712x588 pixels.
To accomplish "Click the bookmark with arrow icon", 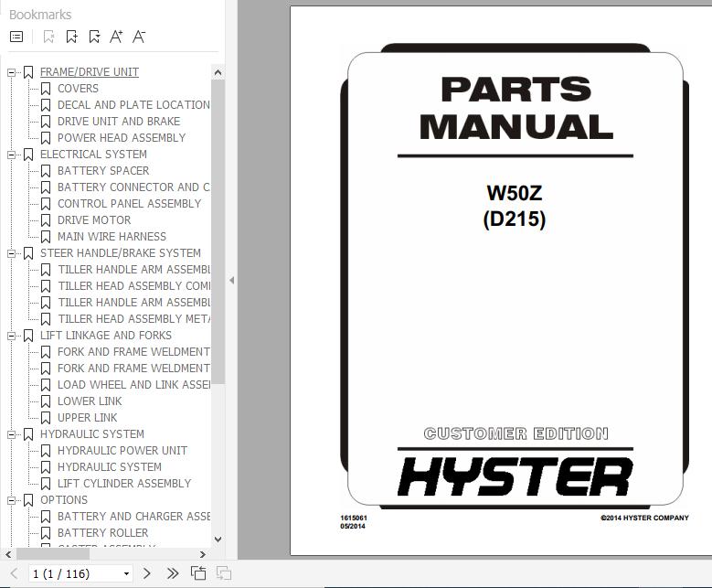I will (94, 37).
